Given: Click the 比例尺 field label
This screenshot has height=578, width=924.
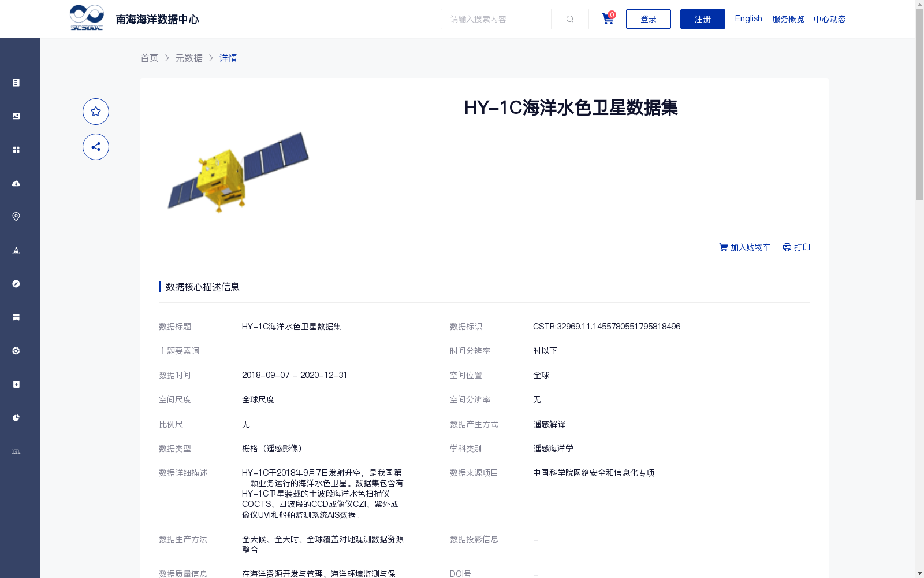Looking at the screenshot, I should pos(171,424).
